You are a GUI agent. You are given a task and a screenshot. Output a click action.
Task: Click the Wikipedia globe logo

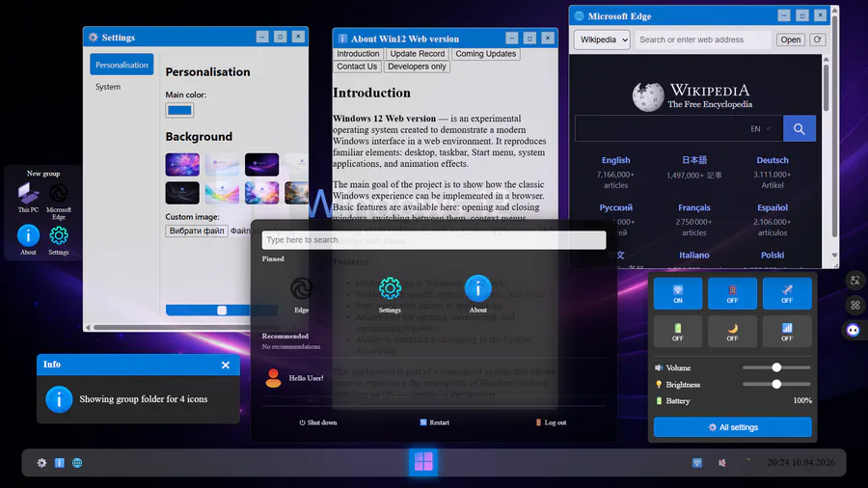(x=648, y=96)
